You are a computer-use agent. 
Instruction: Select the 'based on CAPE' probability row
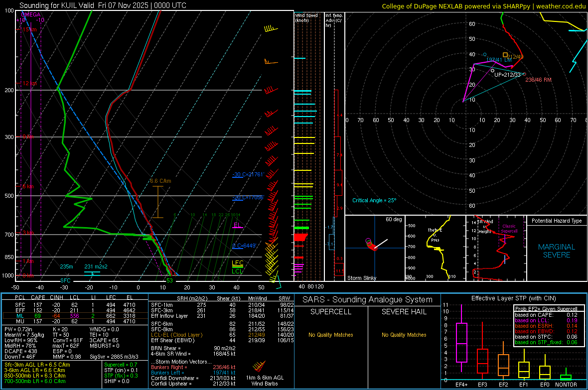point(546,315)
